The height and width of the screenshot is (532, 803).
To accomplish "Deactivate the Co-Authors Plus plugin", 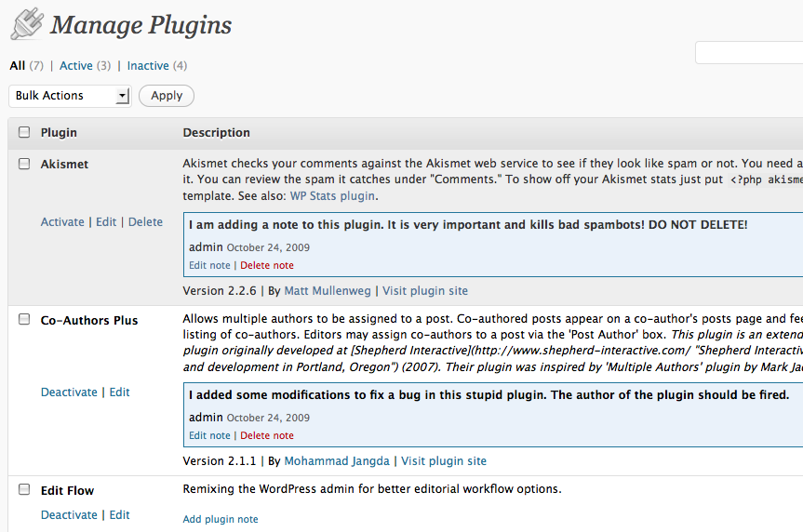I will [69, 392].
